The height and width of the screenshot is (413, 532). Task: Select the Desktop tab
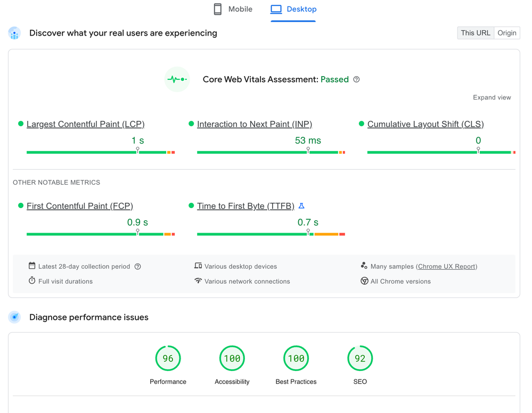tap(293, 9)
